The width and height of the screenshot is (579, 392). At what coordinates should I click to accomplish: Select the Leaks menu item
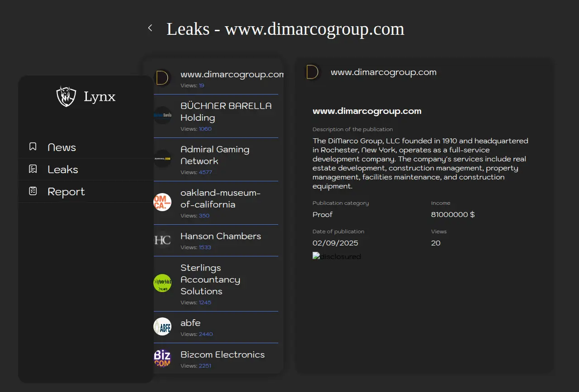pyautogui.click(x=63, y=170)
